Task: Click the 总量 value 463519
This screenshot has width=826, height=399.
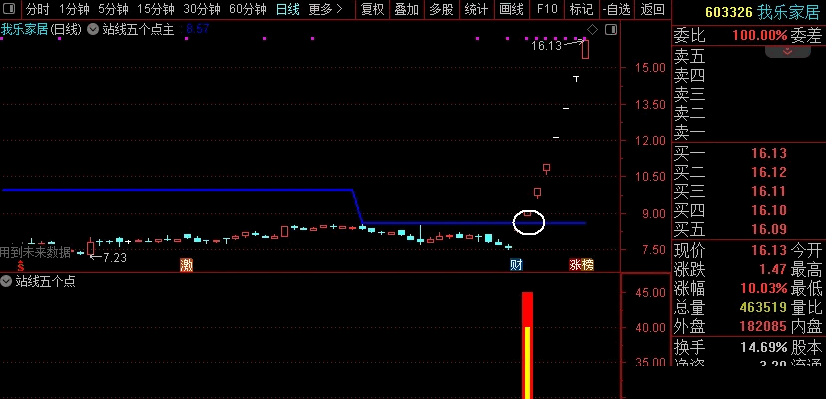Action: (763, 307)
